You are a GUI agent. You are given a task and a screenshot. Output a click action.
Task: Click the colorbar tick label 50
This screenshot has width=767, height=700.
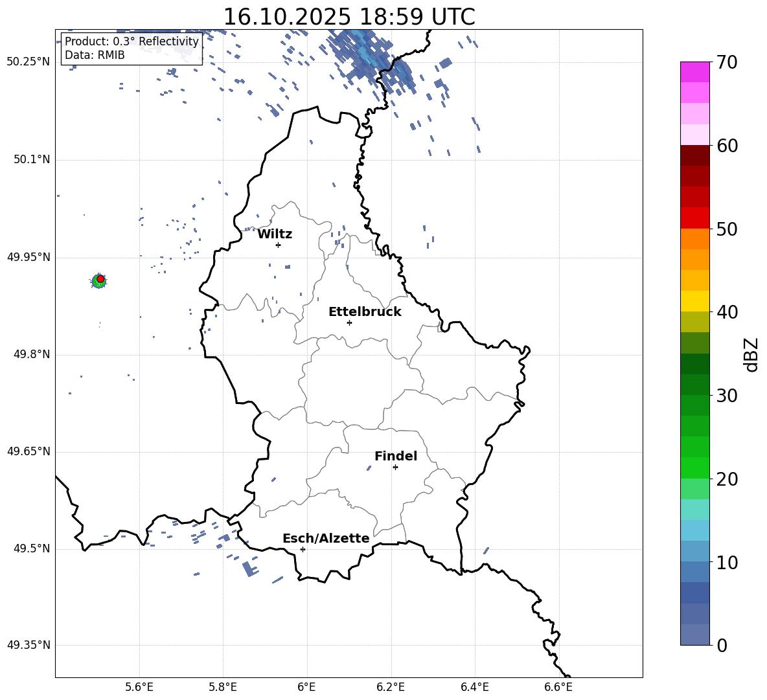click(x=727, y=229)
